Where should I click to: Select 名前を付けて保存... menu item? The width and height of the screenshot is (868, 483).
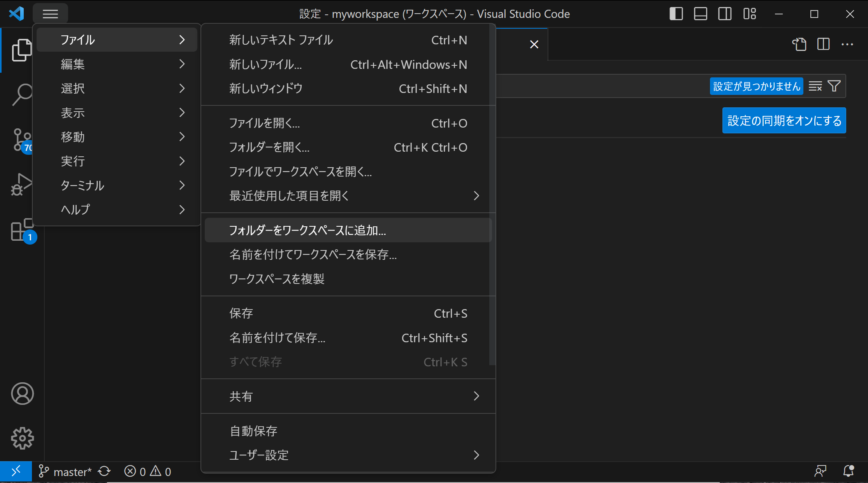348,338
